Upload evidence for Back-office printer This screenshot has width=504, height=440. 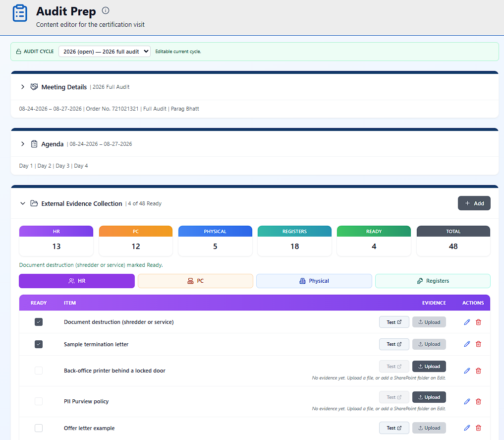429,367
